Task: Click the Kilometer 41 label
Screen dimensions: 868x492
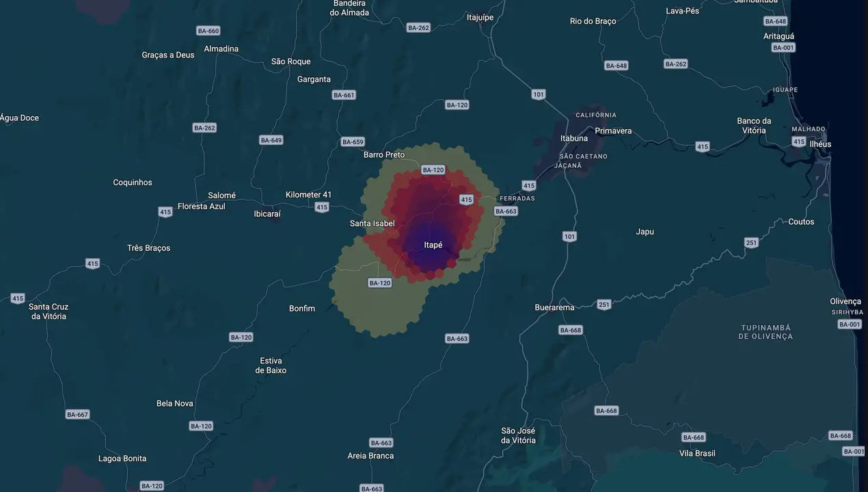Action: pos(309,195)
